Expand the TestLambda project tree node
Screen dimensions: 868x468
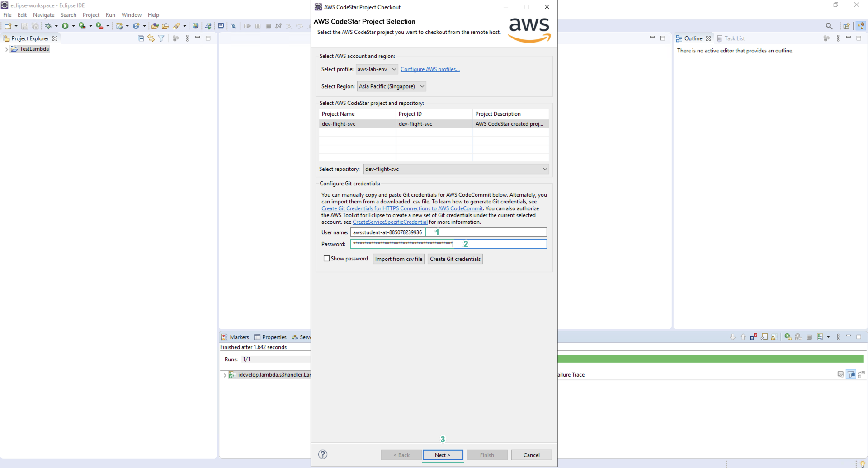tap(6, 49)
